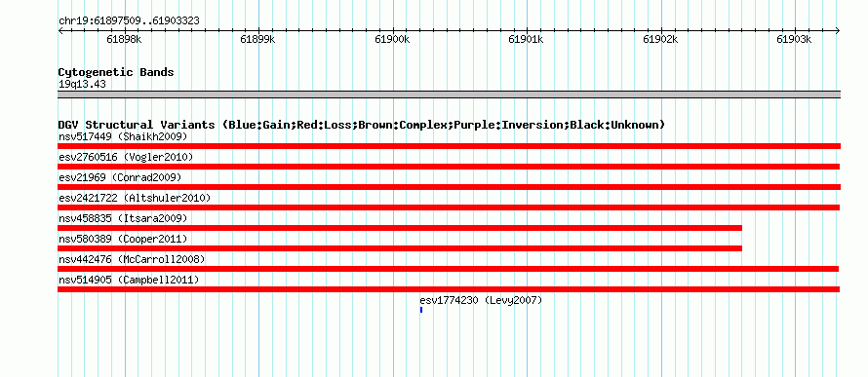Click the red bar under nsv514905
This screenshot has height=377, width=868.
449,289
